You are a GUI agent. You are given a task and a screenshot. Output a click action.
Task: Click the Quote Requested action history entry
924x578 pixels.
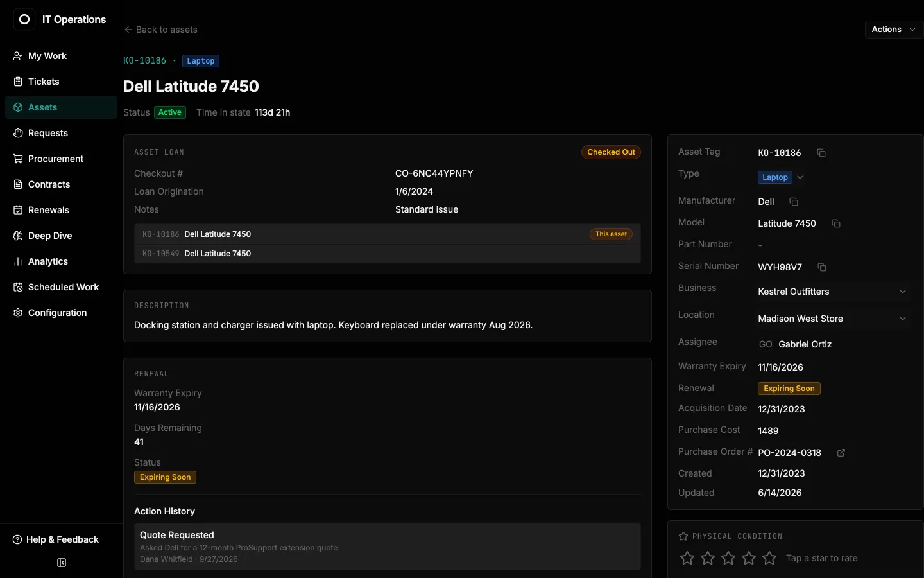click(x=388, y=547)
